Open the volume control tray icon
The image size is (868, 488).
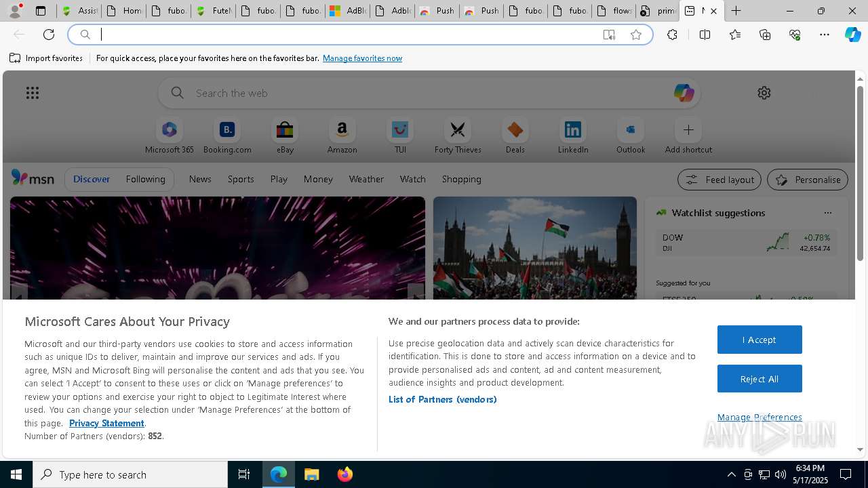pos(780,474)
